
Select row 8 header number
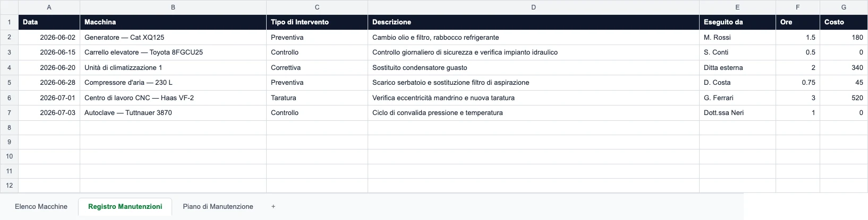9,128
